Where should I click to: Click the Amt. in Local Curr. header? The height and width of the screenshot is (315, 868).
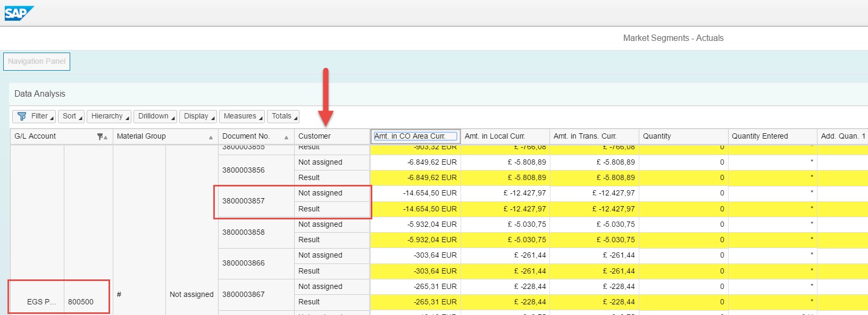click(495, 137)
